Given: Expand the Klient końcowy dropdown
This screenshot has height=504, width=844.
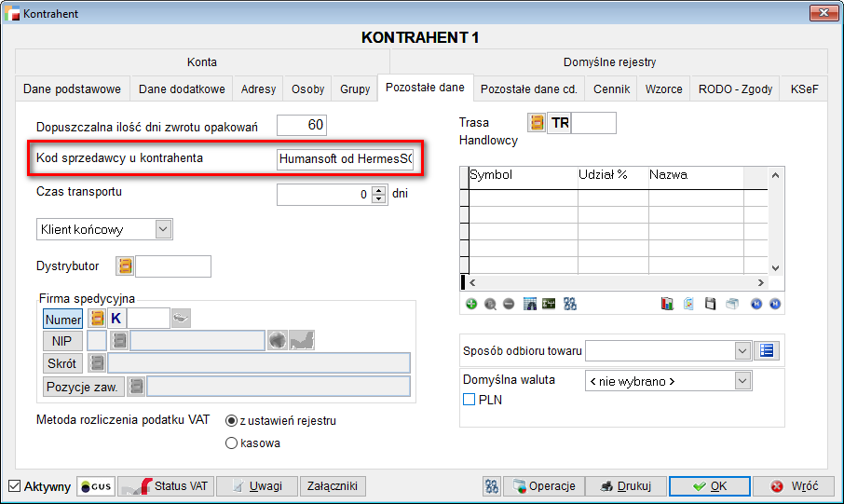Looking at the screenshot, I should 163,228.
